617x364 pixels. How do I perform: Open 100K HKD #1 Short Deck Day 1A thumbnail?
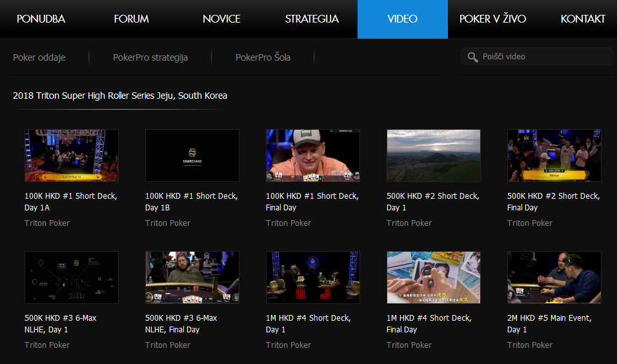pyautogui.click(x=71, y=155)
